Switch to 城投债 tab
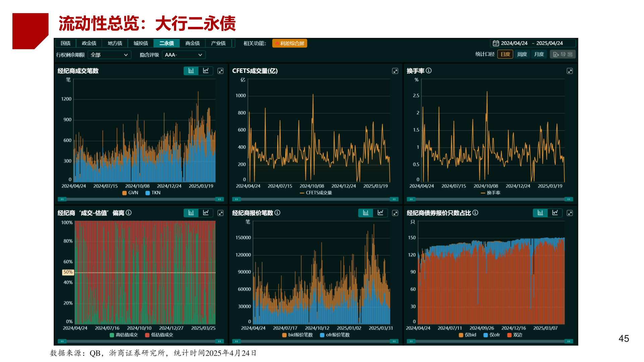The image size is (644, 362). point(141,43)
